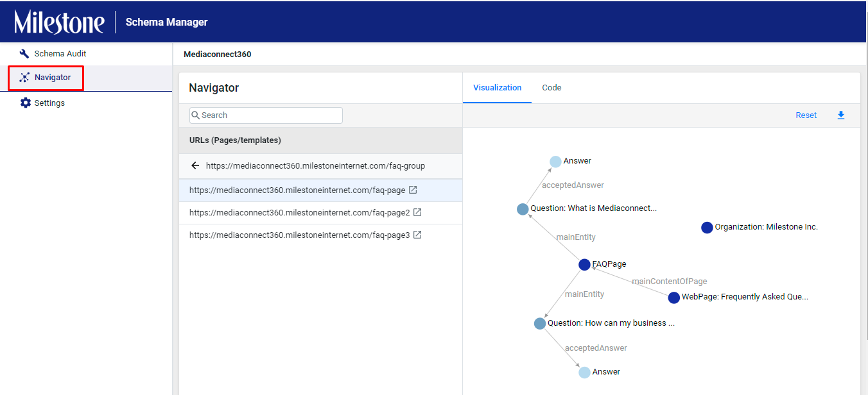The height and width of the screenshot is (395, 868).
Task: Switch to the Visualization tab
Action: click(497, 88)
